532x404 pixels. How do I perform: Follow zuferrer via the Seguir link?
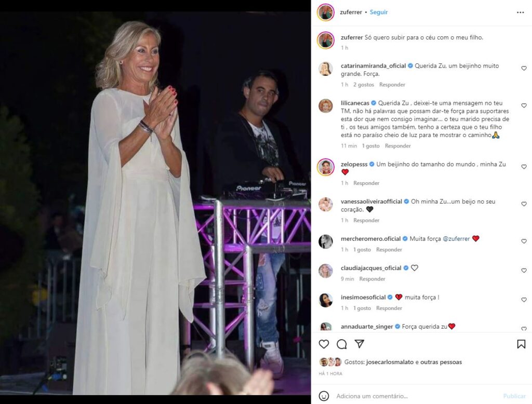coord(379,12)
